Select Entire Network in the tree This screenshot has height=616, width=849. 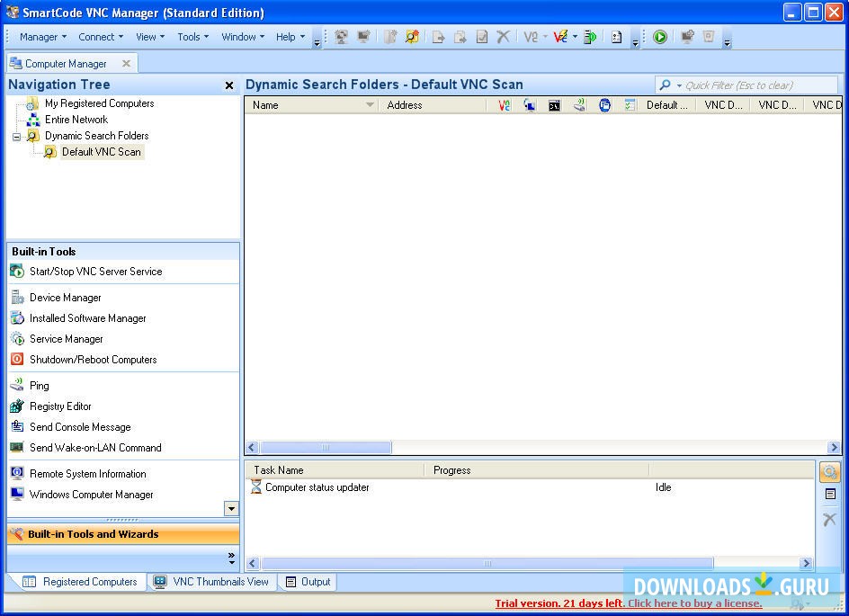pyautogui.click(x=76, y=120)
